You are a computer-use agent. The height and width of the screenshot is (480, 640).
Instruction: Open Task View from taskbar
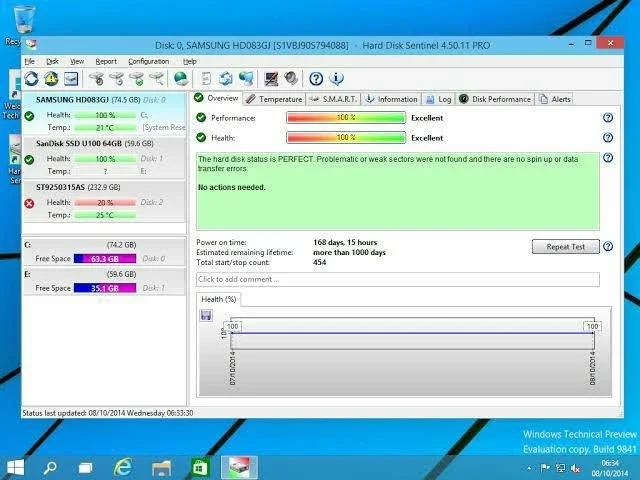[x=85, y=468]
